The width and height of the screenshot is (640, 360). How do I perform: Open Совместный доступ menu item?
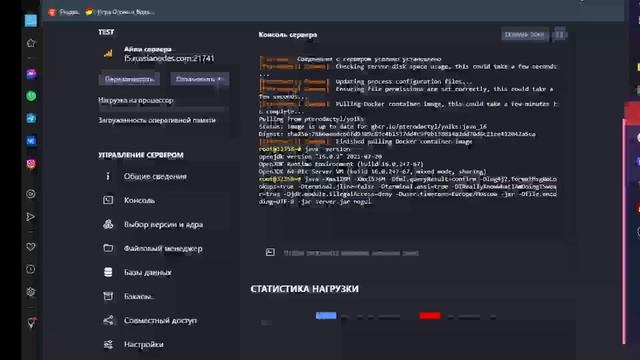point(160,321)
